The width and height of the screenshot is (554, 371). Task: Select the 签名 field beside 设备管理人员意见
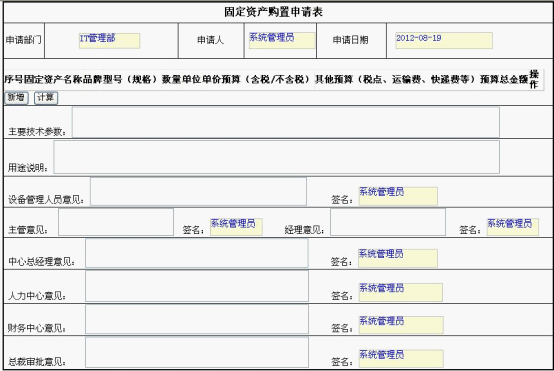tap(398, 196)
